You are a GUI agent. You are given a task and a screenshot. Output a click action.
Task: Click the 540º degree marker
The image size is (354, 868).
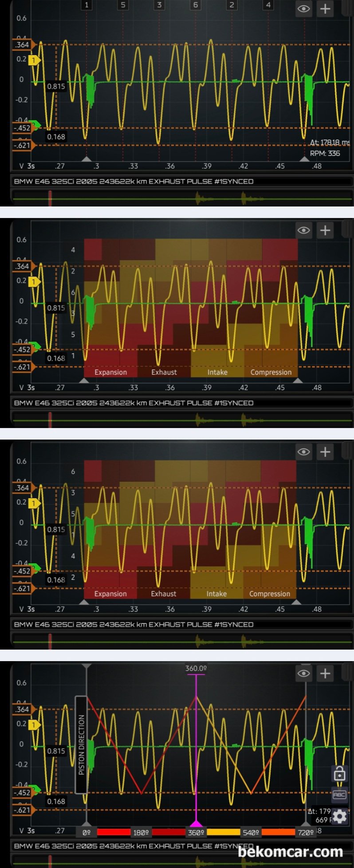coord(251,832)
